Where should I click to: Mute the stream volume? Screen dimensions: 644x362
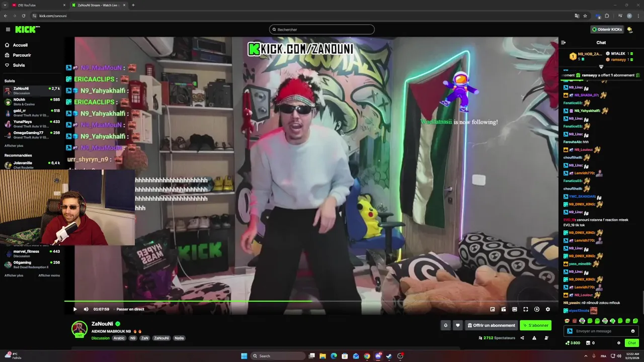click(x=86, y=309)
